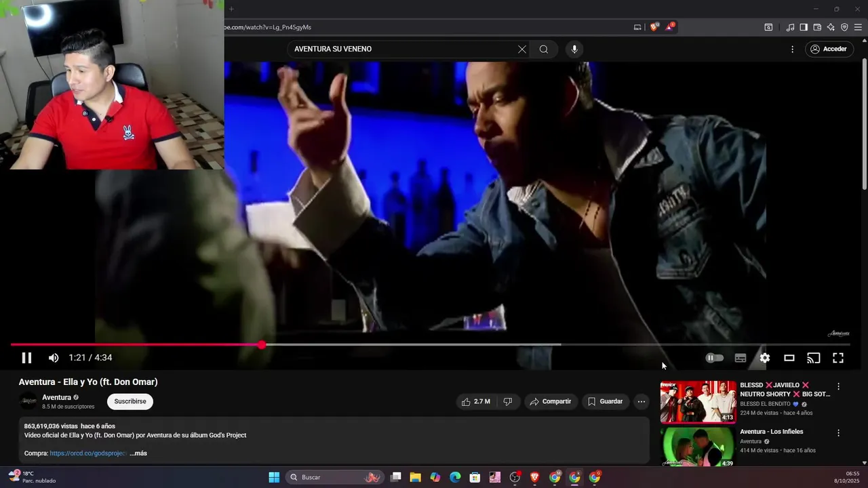
Task: Open the Aventura channel avatar
Action: (28, 401)
